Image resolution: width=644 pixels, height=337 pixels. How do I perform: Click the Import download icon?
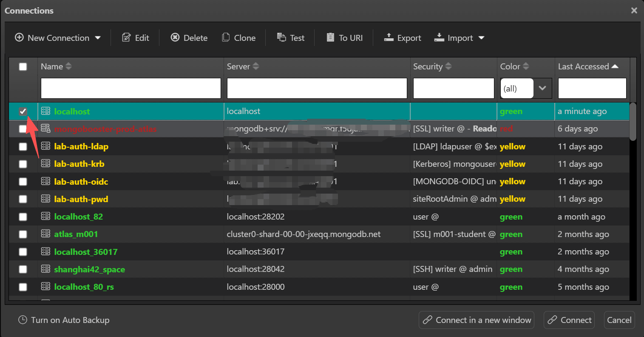click(x=439, y=37)
